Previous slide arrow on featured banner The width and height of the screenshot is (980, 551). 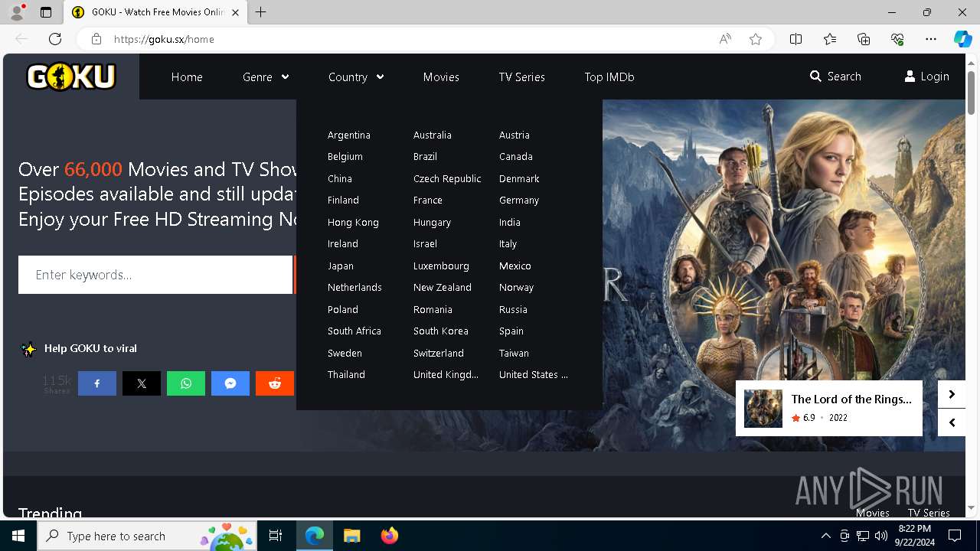952,422
